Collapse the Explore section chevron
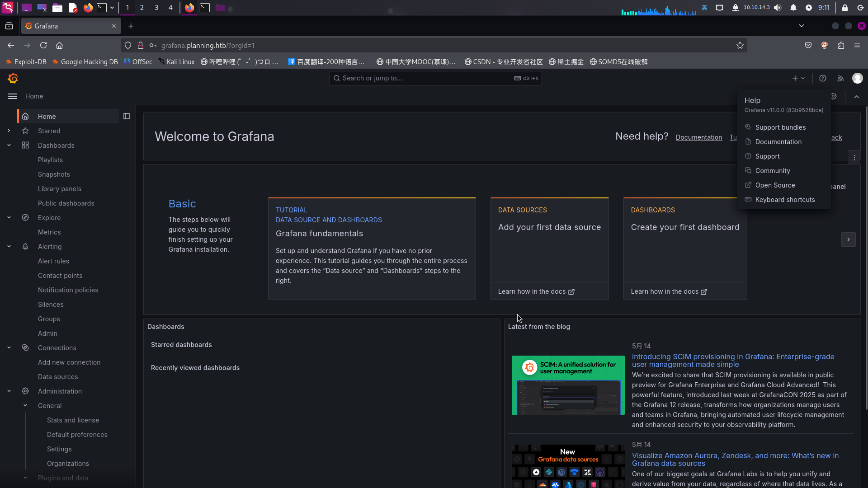The image size is (868, 488). (9, 218)
